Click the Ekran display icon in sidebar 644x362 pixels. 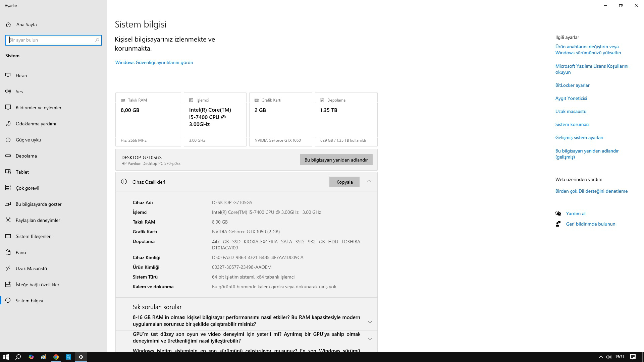coord(8,75)
